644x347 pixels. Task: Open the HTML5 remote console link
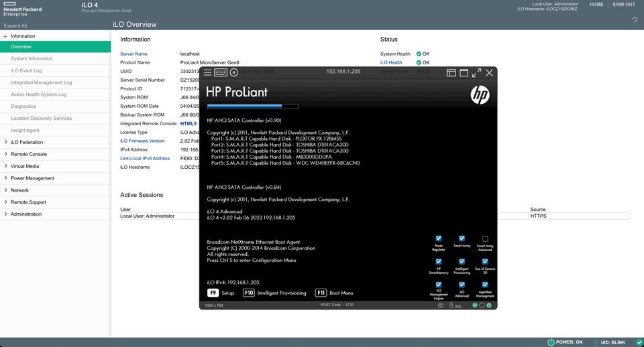point(188,124)
